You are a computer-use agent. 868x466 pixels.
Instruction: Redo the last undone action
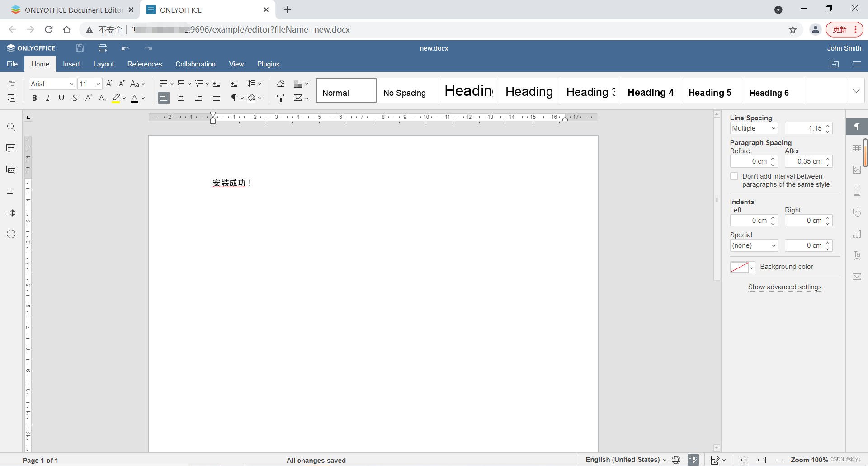(x=148, y=48)
